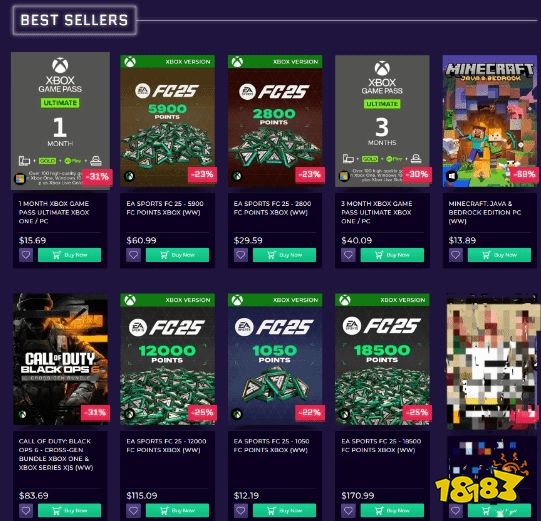
Task: Add 3 Month Game Pass Ultimate to wishlist
Action: click(x=348, y=255)
